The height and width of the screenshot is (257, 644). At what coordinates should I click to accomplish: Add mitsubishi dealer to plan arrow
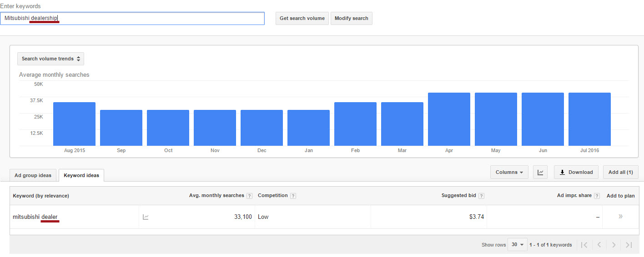620,217
